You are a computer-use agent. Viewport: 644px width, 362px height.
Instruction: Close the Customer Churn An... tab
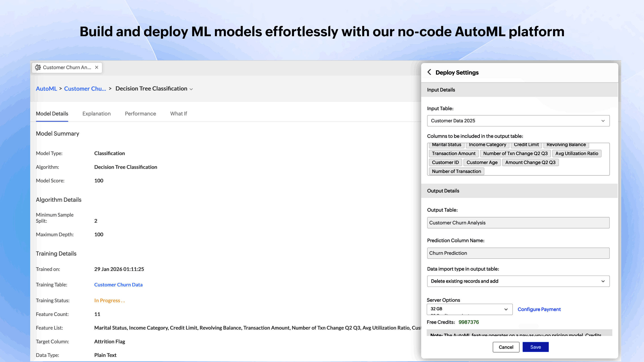pyautogui.click(x=97, y=67)
